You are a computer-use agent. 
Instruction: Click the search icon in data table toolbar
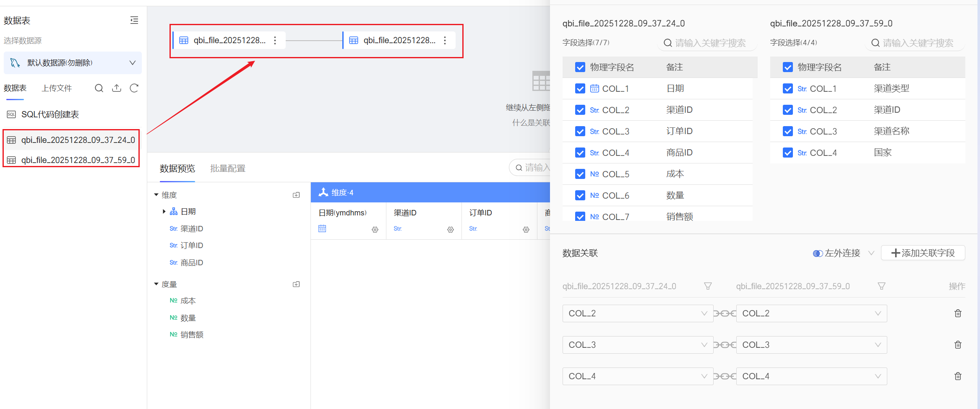click(x=99, y=88)
